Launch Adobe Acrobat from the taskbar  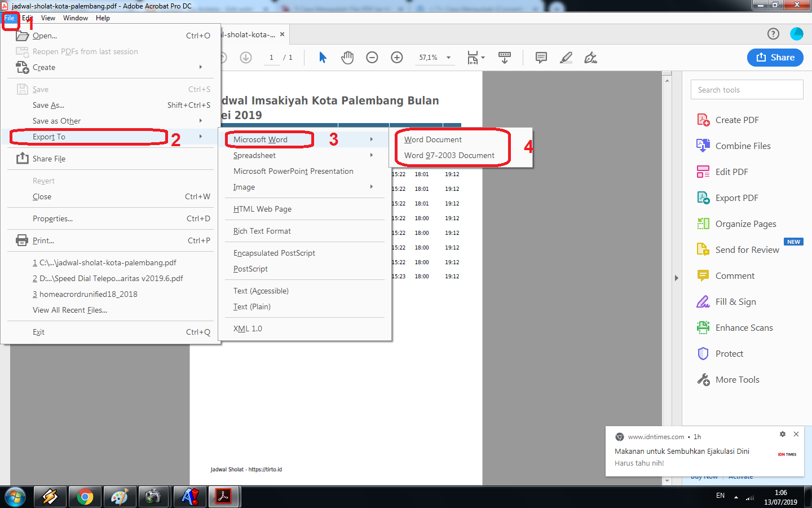(223, 497)
